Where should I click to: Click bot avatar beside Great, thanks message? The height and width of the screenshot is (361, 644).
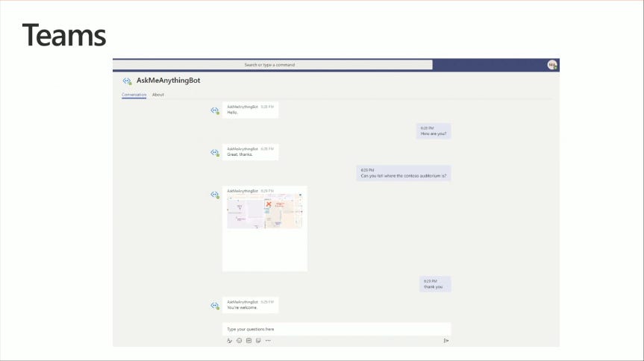(215, 153)
